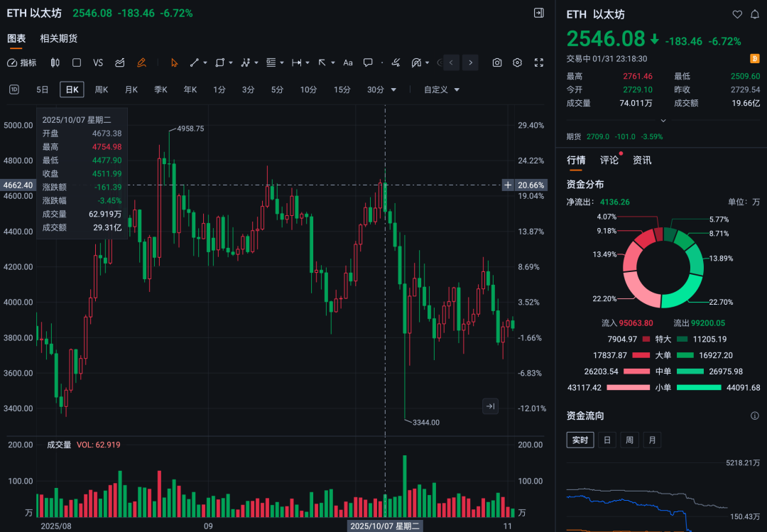Screen dimensions: 767x532
Task: Take a chart screenshot with camera icon
Action: point(497,63)
